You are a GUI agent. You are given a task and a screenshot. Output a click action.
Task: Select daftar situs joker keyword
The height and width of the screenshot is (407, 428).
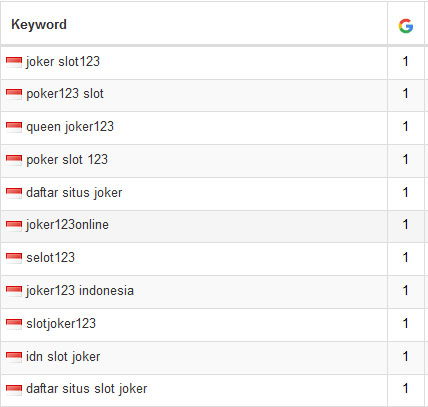tap(74, 193)
